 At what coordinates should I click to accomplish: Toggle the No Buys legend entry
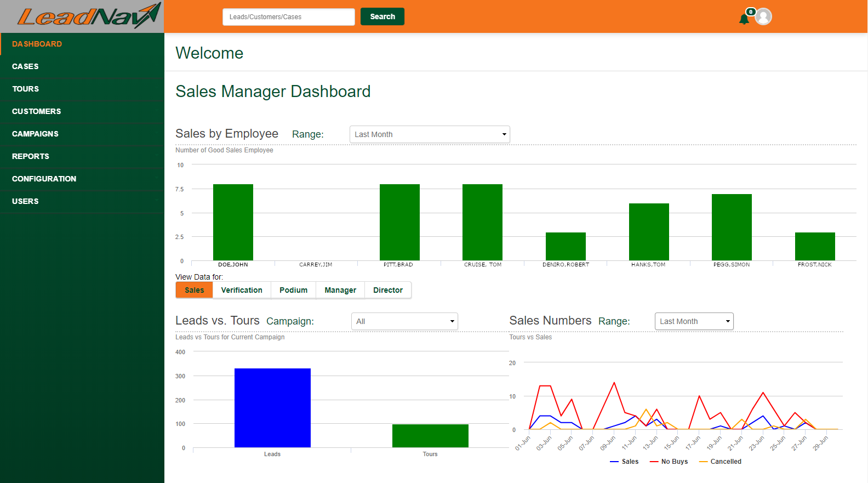click(x=669, y=462)
